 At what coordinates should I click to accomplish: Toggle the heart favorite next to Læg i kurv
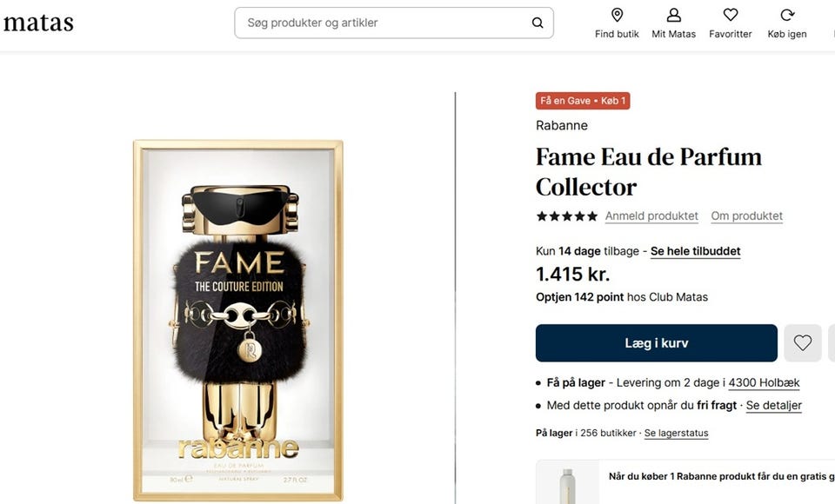(x=802, y=343)
